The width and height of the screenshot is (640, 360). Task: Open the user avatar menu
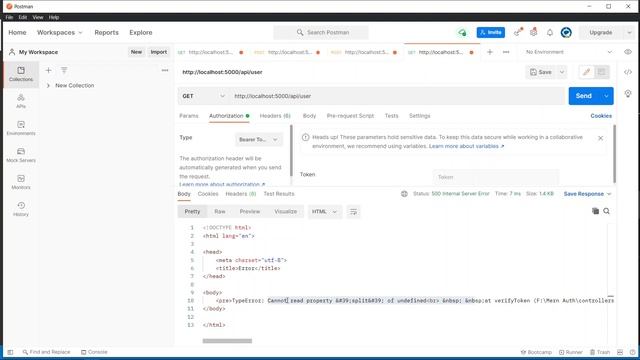[x=566, y=32]
